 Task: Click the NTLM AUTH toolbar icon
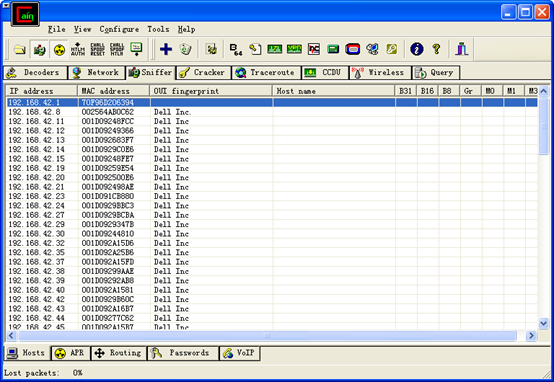(x=78, y=49)
